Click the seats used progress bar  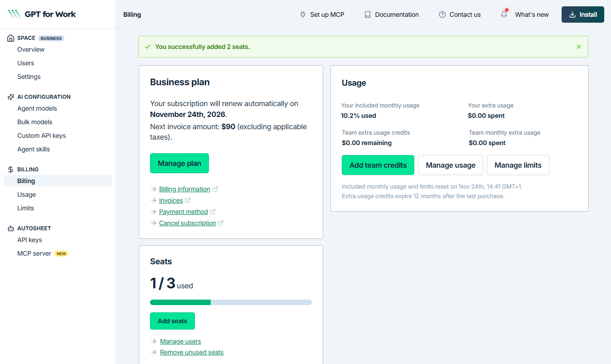231,302
